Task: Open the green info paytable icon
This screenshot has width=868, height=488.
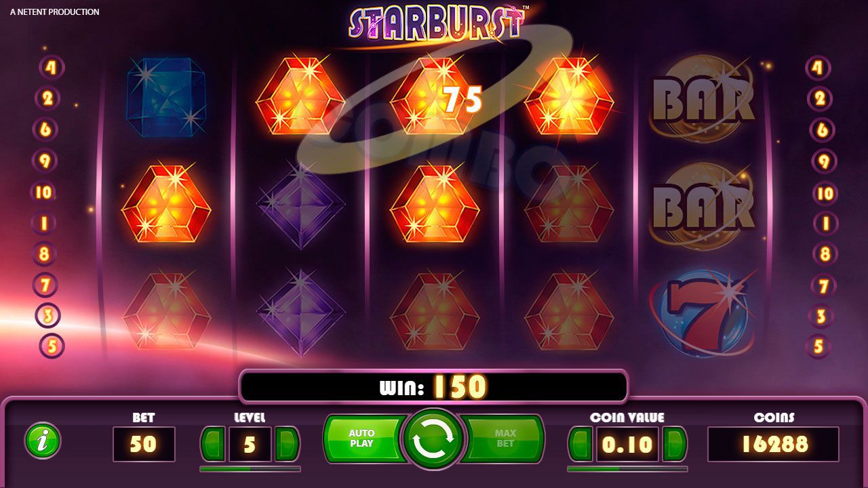Action: point(43,441)
